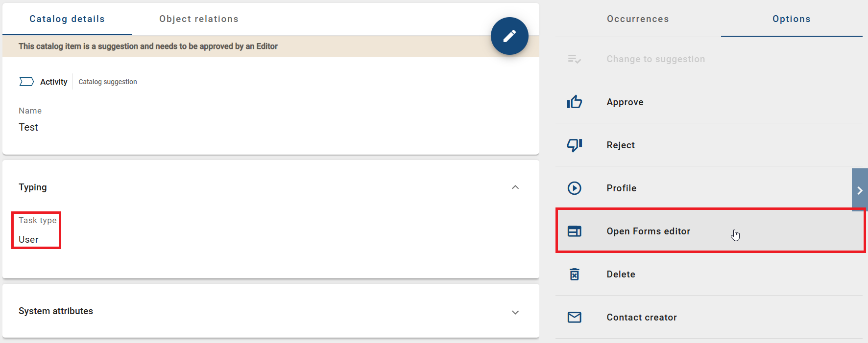Click the Open Forms editor icon

[574, 231]
